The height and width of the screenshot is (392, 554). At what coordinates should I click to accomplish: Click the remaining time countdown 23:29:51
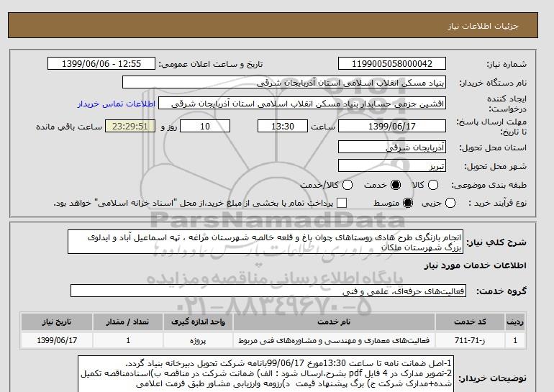pos(130,126)
